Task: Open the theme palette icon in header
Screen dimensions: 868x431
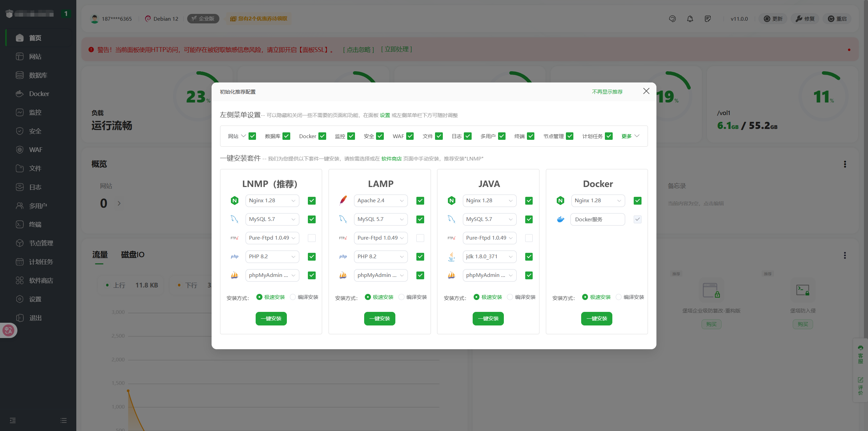Action: point(672,19)
